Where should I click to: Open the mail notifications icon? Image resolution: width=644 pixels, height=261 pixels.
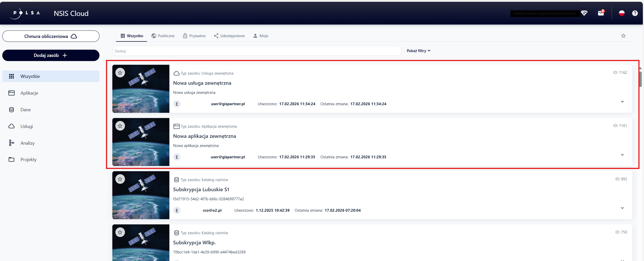coord(601,13)
